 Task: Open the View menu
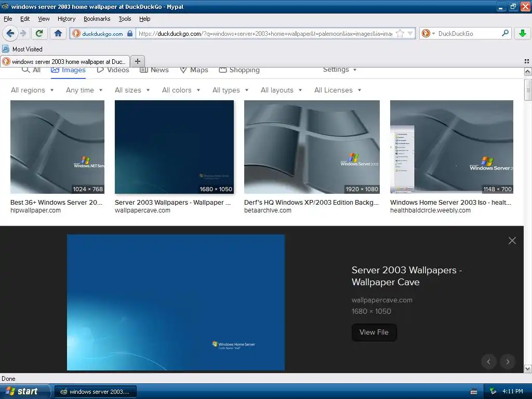click(44, 19)
